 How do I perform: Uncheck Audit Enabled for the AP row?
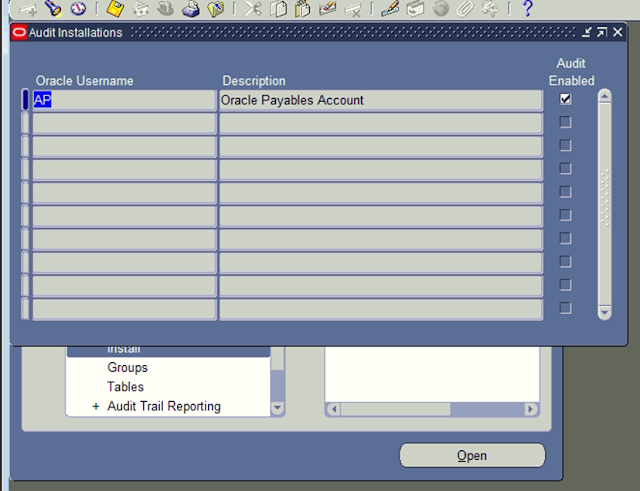566,100
